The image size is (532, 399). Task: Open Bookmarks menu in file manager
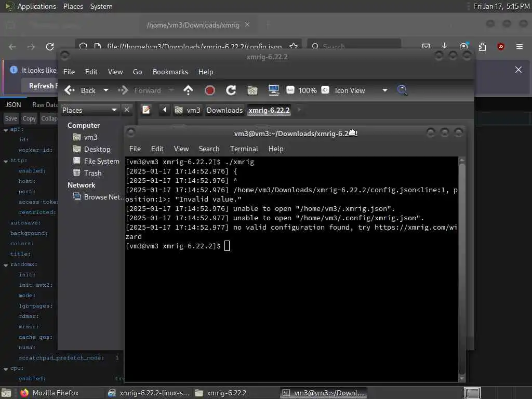pos(170,72)
